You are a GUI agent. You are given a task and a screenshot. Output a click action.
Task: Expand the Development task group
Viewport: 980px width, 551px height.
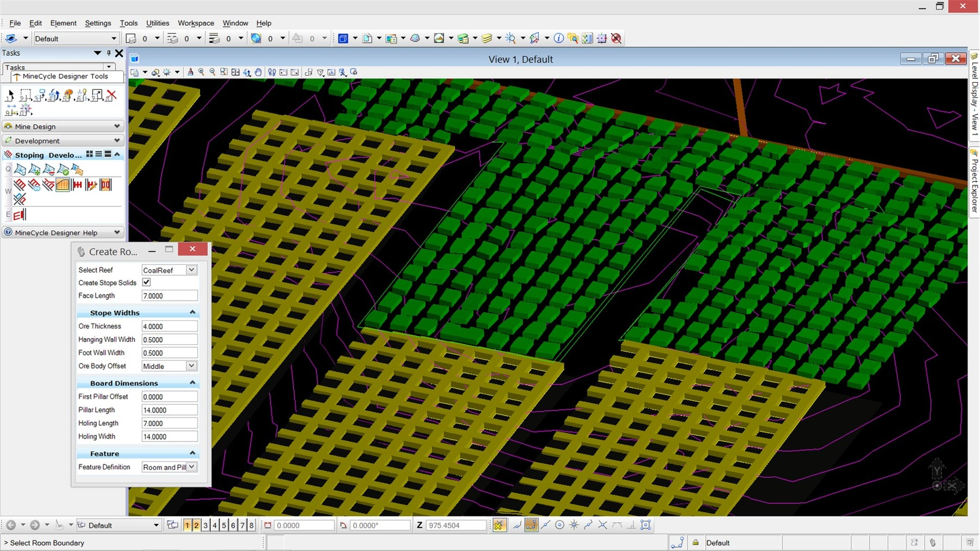(117, 140)
